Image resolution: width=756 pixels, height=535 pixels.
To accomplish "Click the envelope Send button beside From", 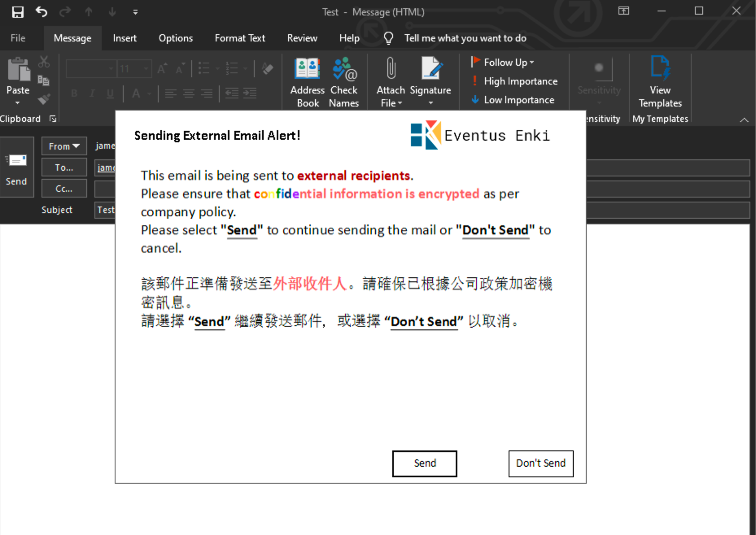I will pos(17,167).
